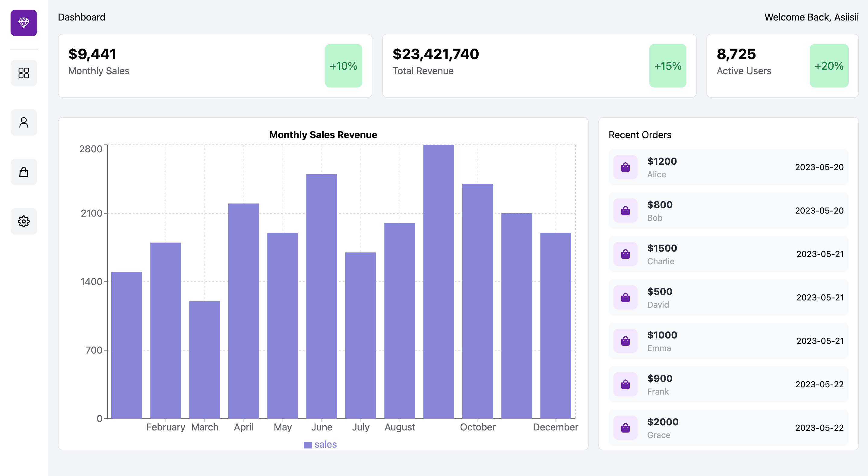This screenshot has width=868, height=476.
Task: Click the $900 order amount
Action: pyautogui.click(x=660, y=379)
